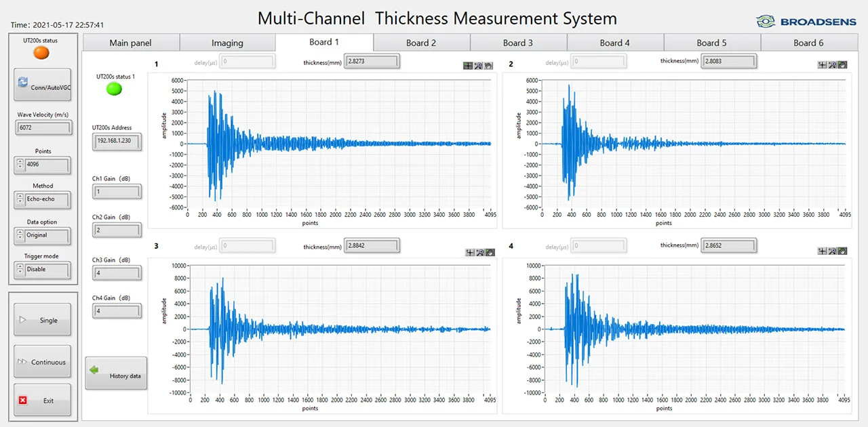Click the pan hand tool on graph 4

click(x=842, y=251)
